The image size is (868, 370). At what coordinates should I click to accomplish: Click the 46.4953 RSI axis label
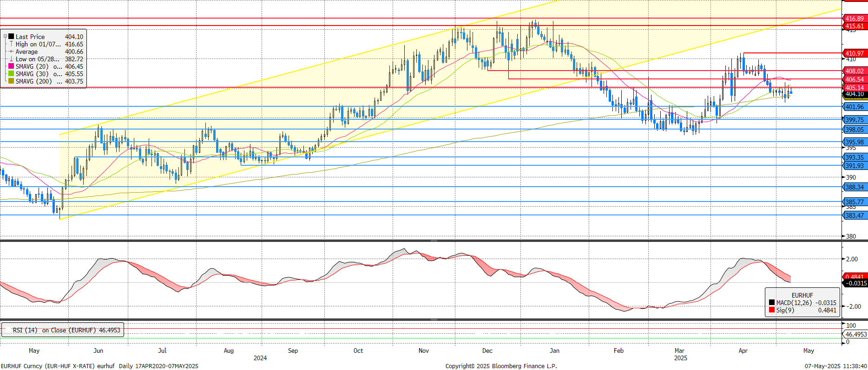(x=855, y=334)
